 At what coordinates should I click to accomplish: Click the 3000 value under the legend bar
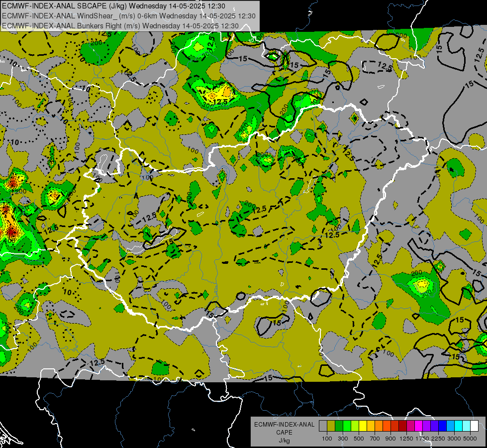pos(454,439)
